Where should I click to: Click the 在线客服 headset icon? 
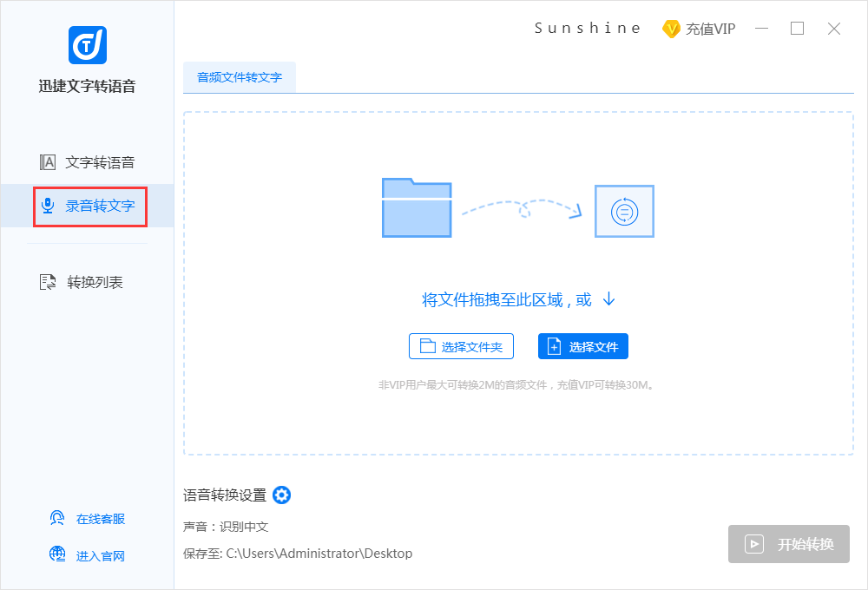(x=56, y=518)
